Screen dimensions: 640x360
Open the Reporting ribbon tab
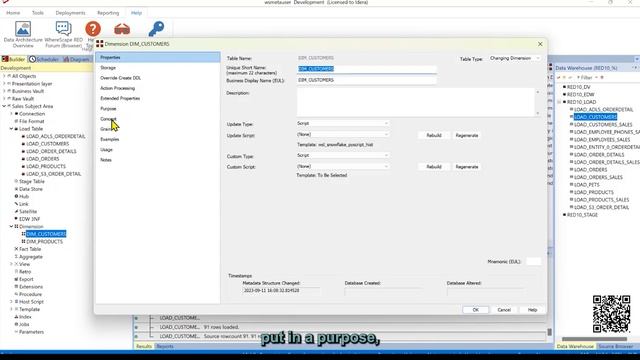coord(108,13)
